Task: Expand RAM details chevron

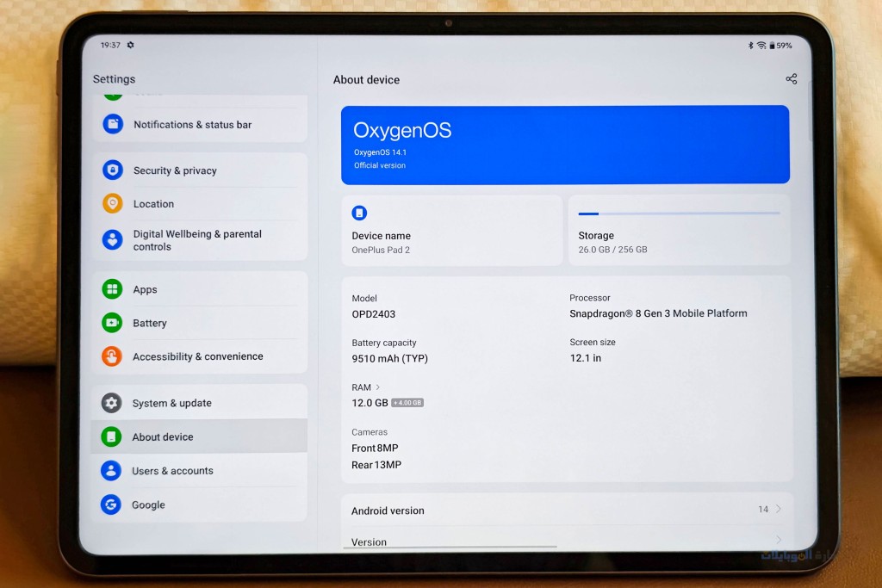Action: coord(378,387)
